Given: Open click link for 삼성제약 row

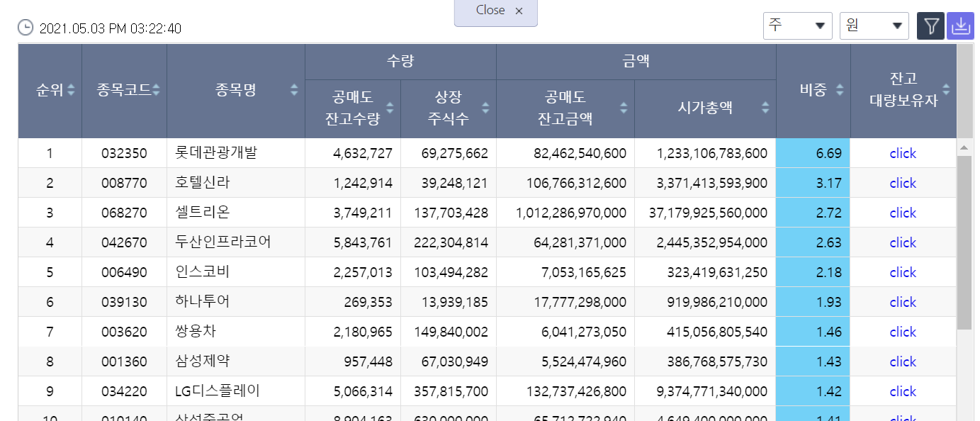Looking at the screenshot, I should 903,361.
